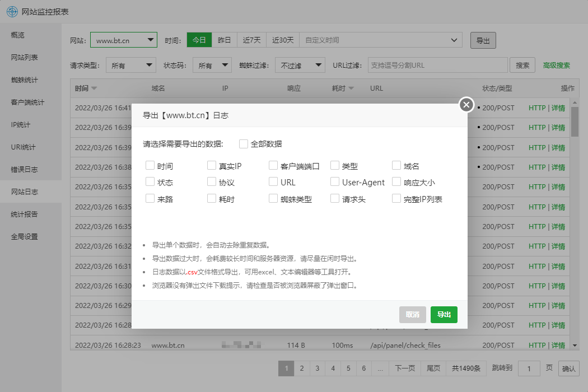Click 下一页 next page button
Viewport: 588px width, 392px height.
[405, 368]
